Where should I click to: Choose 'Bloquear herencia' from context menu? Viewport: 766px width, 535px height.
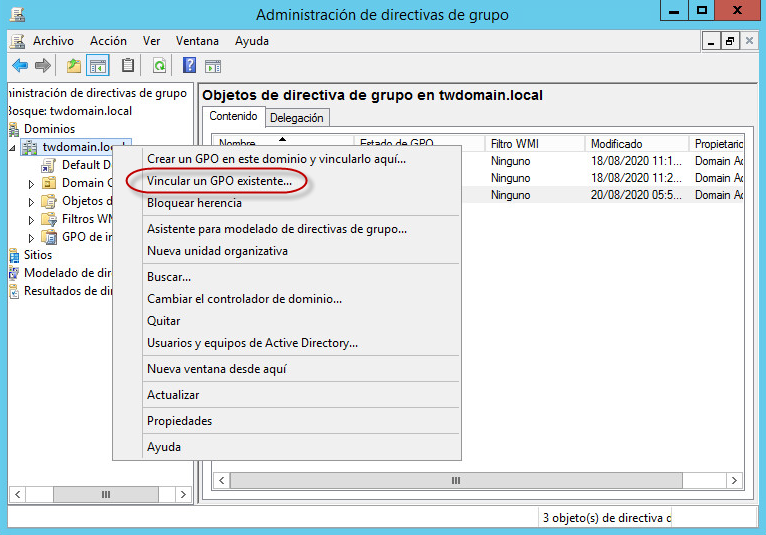(x=194, y=203)
